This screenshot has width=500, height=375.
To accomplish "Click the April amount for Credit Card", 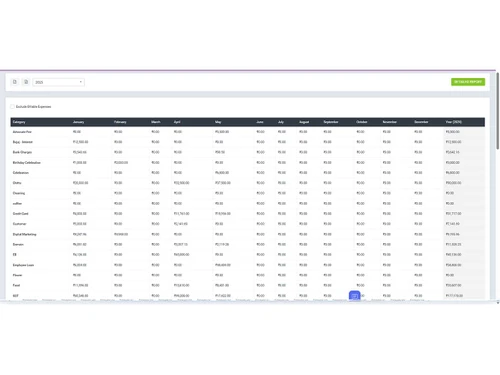I will point(182,214).
